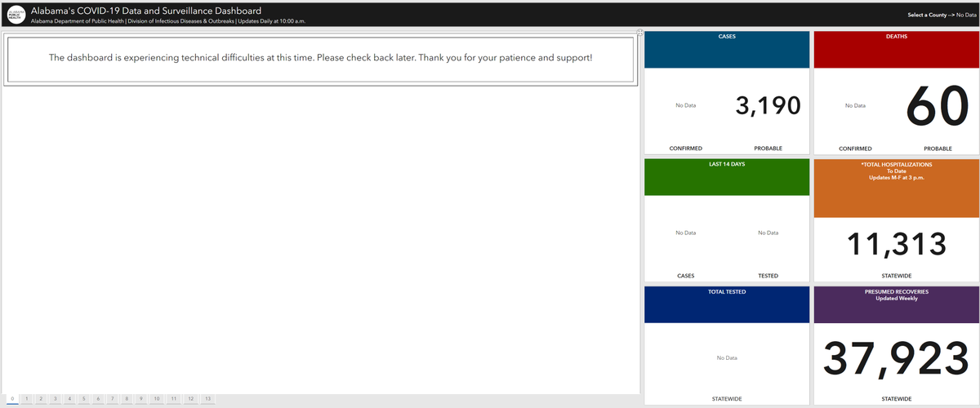
Task: Click the TESTED label in Last 14 Days
Action: (768, 276)
